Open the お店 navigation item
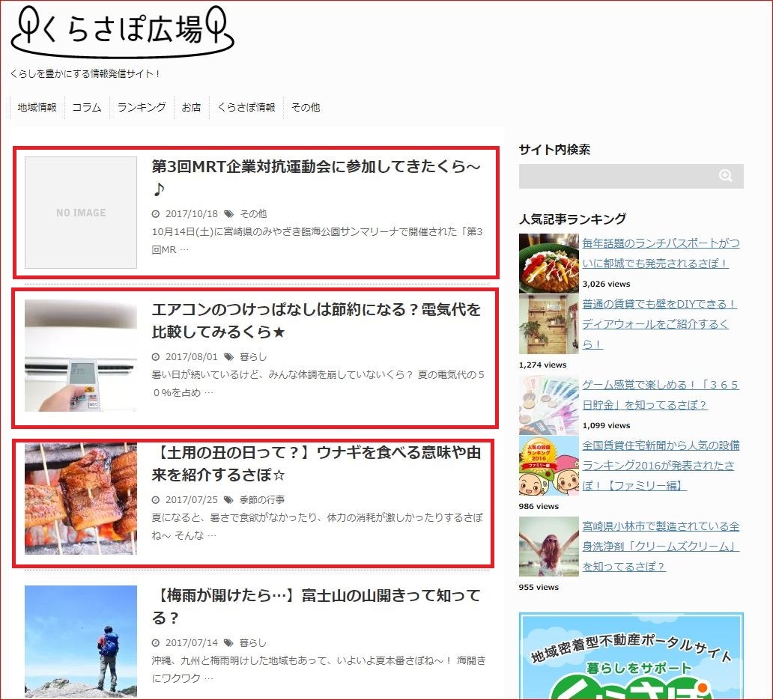 190,107
